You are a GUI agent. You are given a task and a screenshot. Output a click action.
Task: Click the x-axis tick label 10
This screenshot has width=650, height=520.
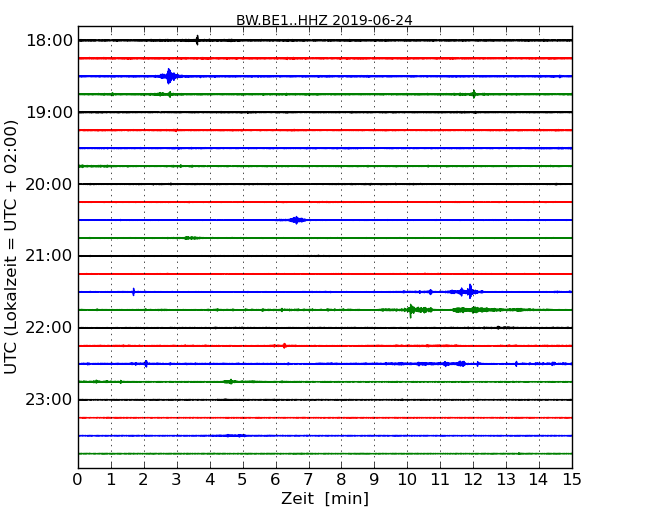407,480
